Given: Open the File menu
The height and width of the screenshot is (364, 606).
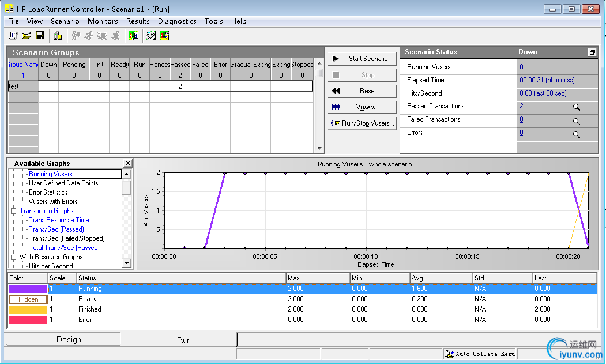Looking at the screenshot, I should pos(13,21).
